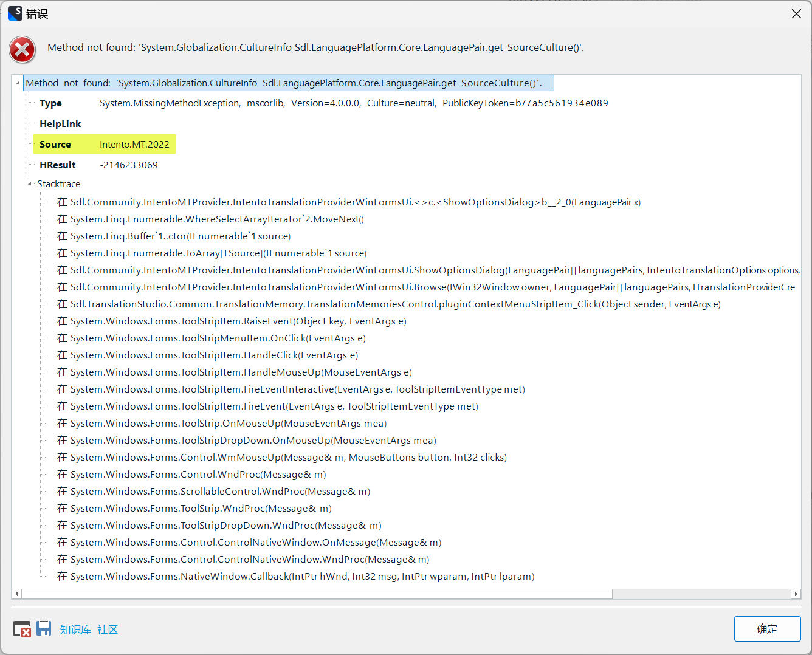Click the horizontal scrollbar left arrow

tap(17, 594)
